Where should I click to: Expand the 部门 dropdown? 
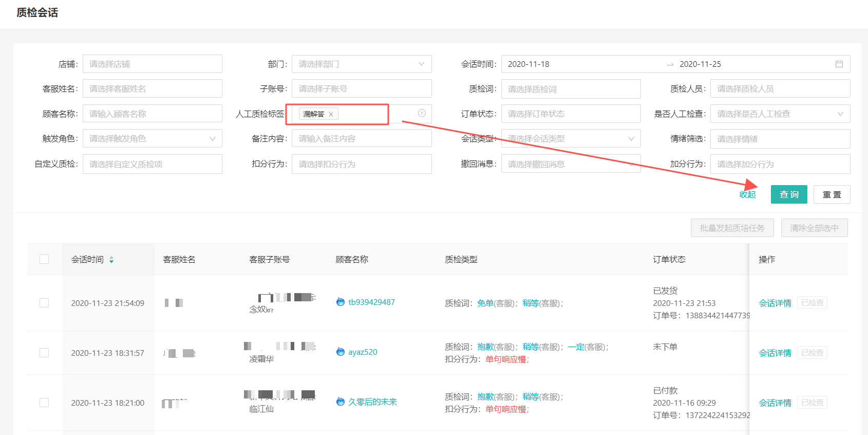(362, 64)
